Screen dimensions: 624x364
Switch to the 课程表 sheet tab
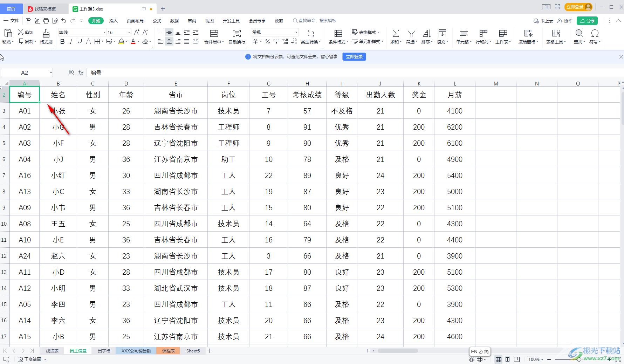169,351
